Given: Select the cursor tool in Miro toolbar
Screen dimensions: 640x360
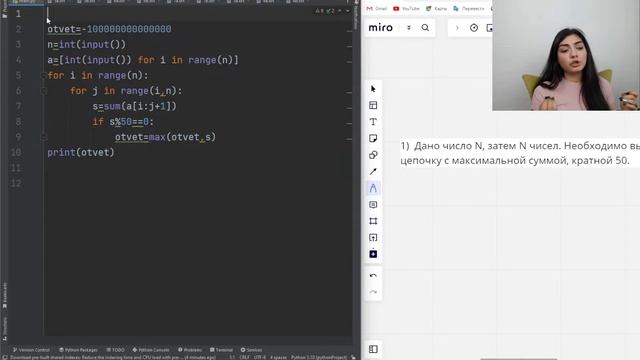Looking at the screenshot, I should pyautogui.click(x=373, y=89).
